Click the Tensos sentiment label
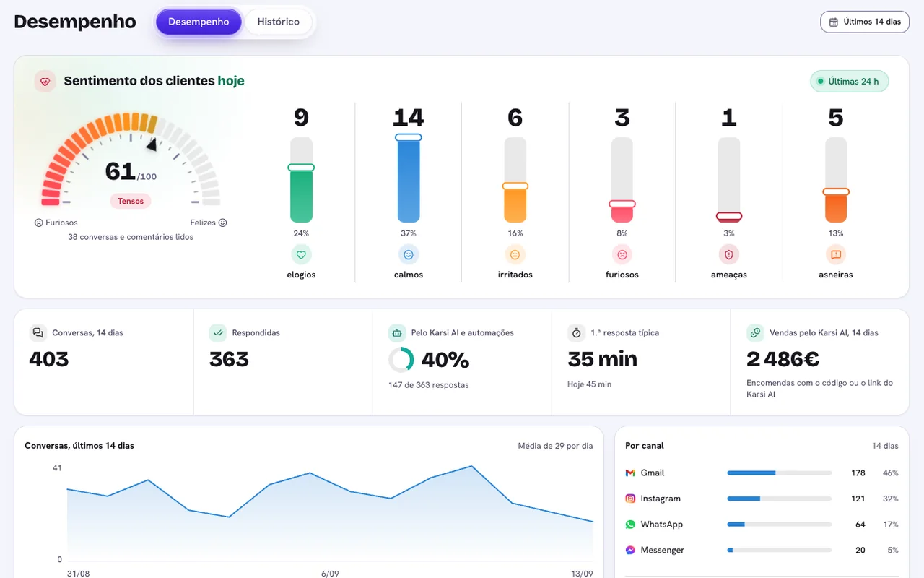The width and height of the screenshot is (924, 578). click(131, 201)
